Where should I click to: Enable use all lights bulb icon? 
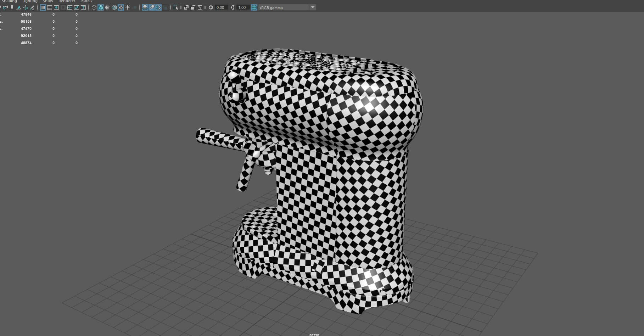[128, 7]
